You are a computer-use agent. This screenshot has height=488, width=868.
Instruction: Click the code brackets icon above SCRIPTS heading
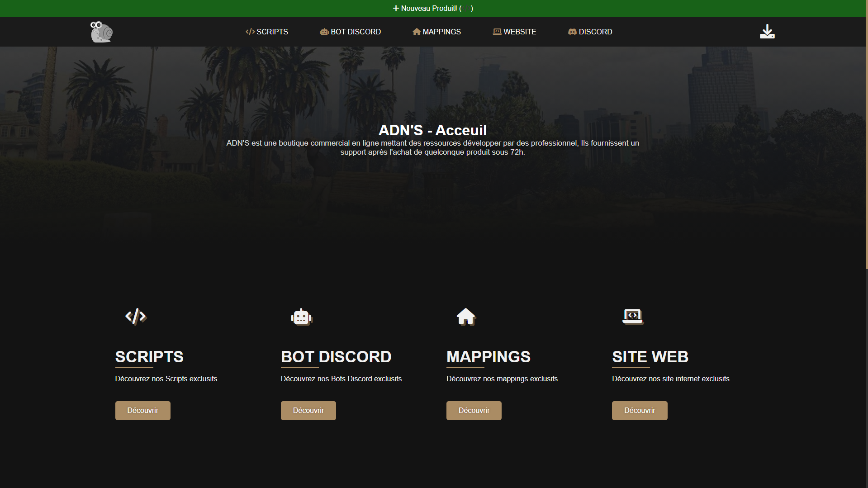click(136, 317)
